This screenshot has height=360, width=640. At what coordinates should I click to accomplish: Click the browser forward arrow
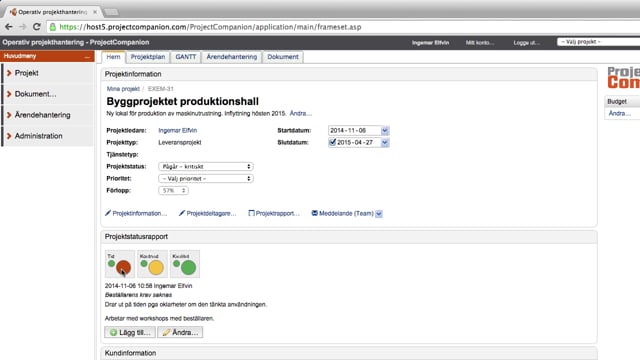coord(22,27)
